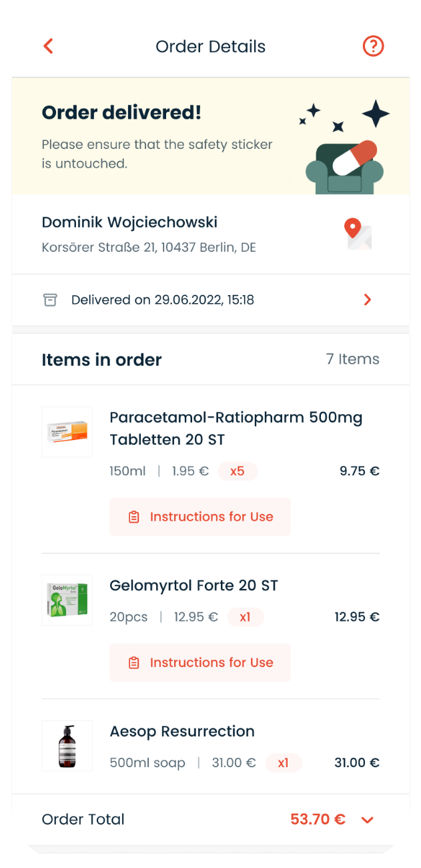Expand delivery details chevron
Viewport: 421px width, 868px height.
coord(368,300)
